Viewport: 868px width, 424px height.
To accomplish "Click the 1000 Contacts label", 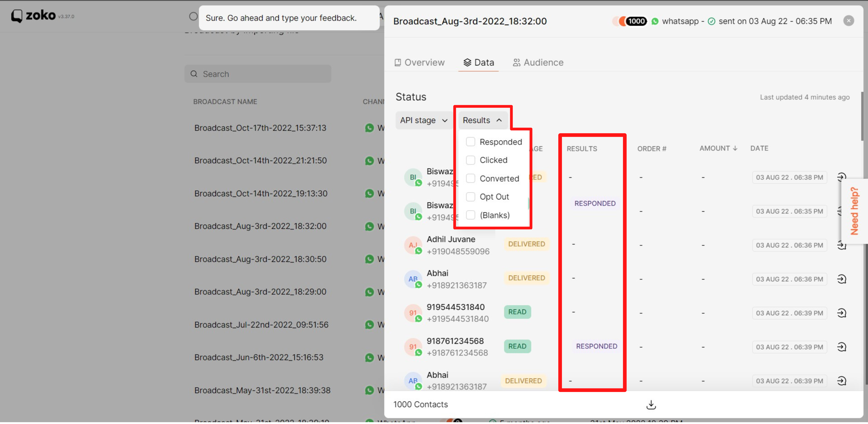I will coord(421,405).
